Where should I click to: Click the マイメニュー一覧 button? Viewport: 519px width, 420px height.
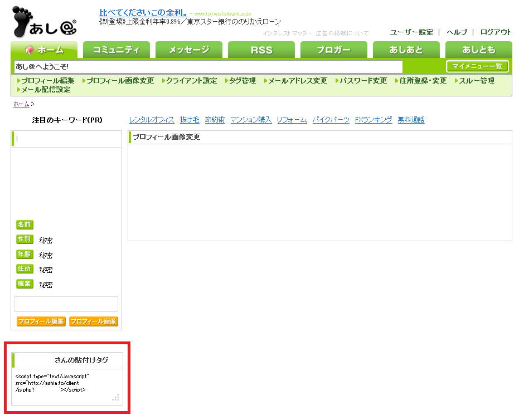pyautogui.click(x=477, y=66)
